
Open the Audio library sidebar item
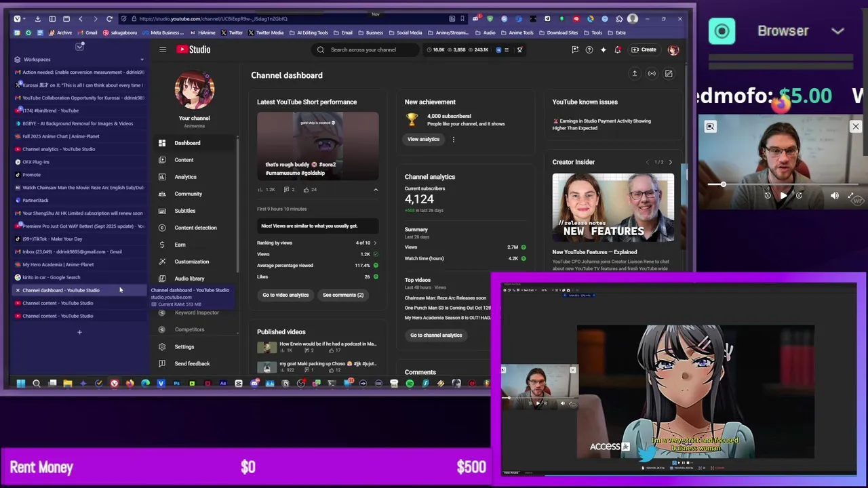point(195,279)
